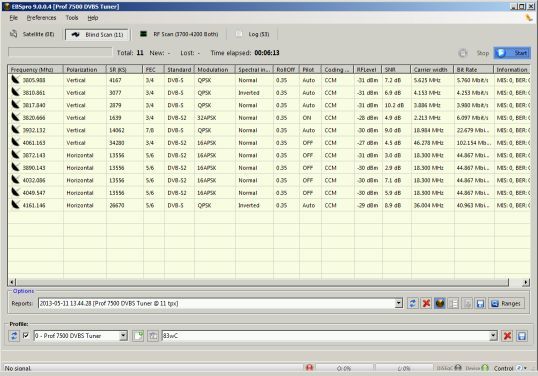
Task: Click the scan progress bar
Action: pyautogui.click(x=60, y=52)
